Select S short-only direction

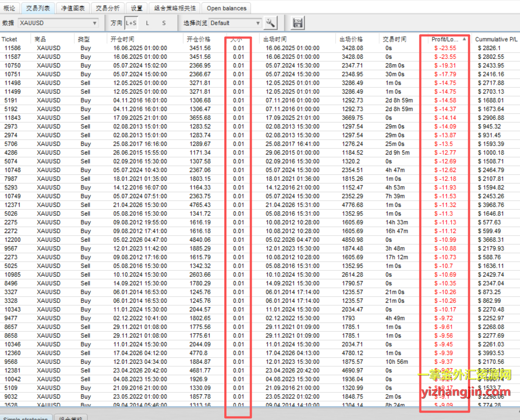(x=164, y=23)
